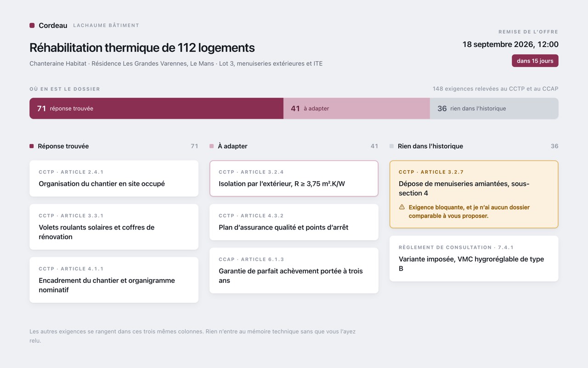The image size is (588, 368).
Task: Click the count 71 beside "Réponse trouvée" heading
Action: coord(194,146)
